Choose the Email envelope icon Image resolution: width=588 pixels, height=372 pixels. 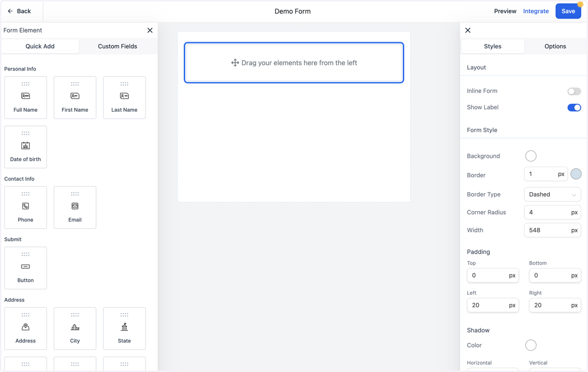click(75, 206)
